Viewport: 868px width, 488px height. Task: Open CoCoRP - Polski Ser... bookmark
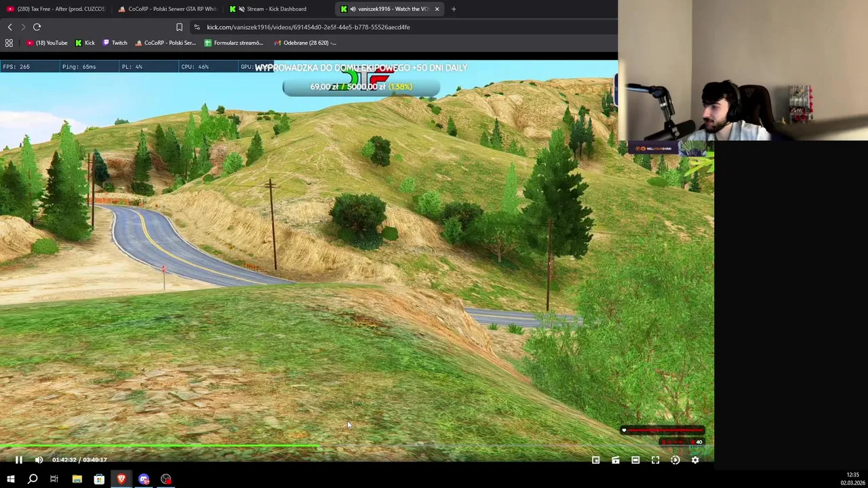pyautogui.click(x=165, y=43)
